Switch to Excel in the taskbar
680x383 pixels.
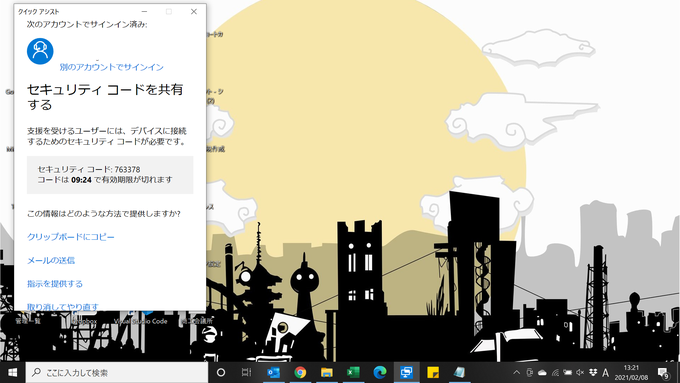pos(353,372)
